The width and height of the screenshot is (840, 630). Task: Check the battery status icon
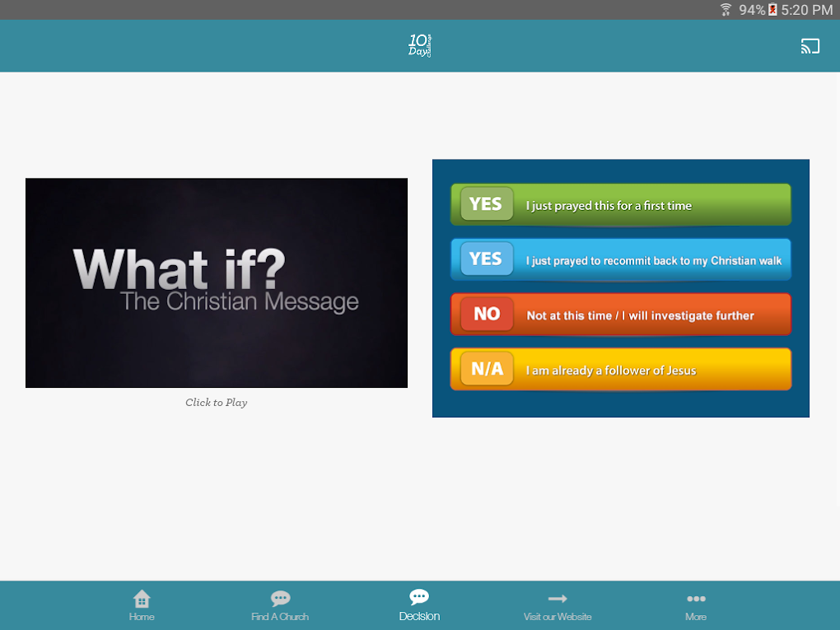tap(772, 10)
